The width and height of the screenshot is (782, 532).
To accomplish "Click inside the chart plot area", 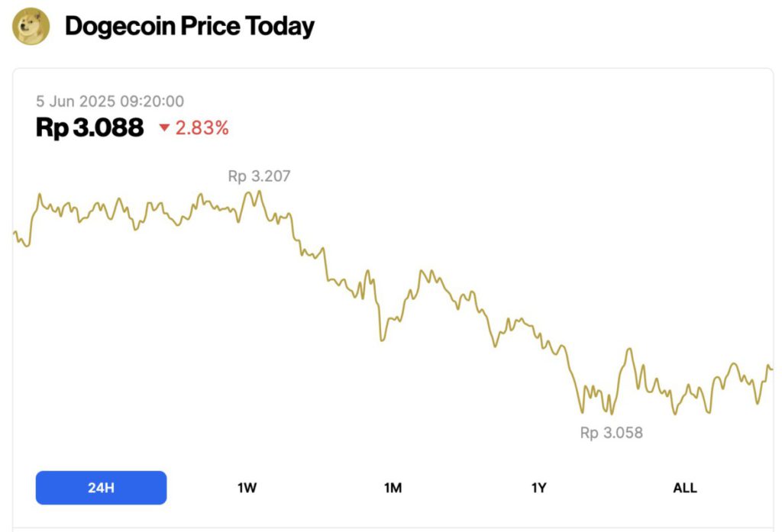I will (x=391, y=305).
